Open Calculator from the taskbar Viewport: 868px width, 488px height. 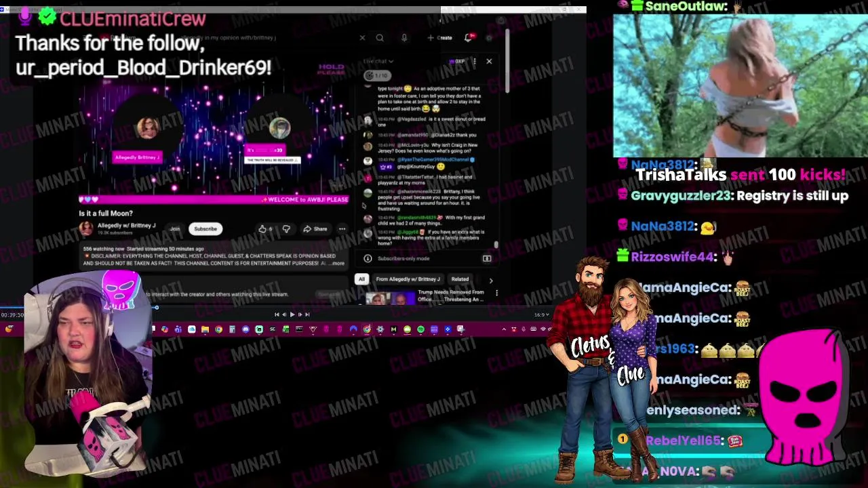click(232, 329)
